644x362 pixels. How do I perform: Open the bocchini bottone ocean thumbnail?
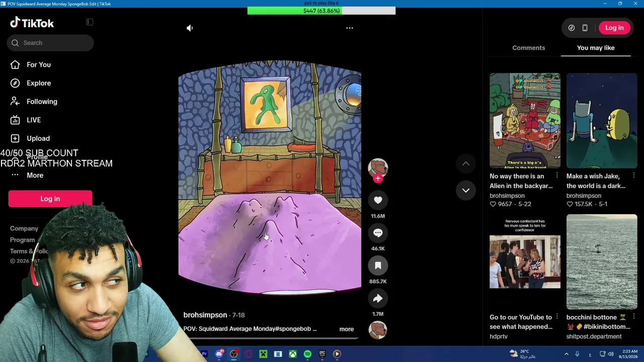pos(602,261)
